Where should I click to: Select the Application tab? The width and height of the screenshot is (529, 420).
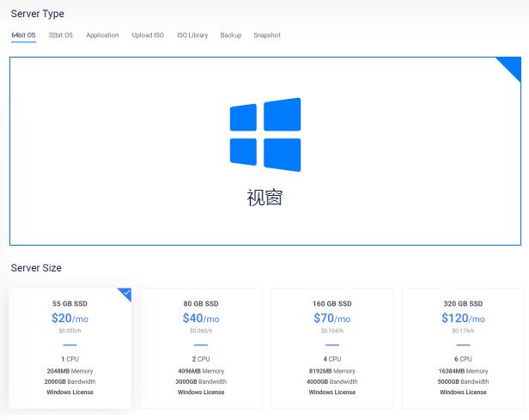coord(102,35)
